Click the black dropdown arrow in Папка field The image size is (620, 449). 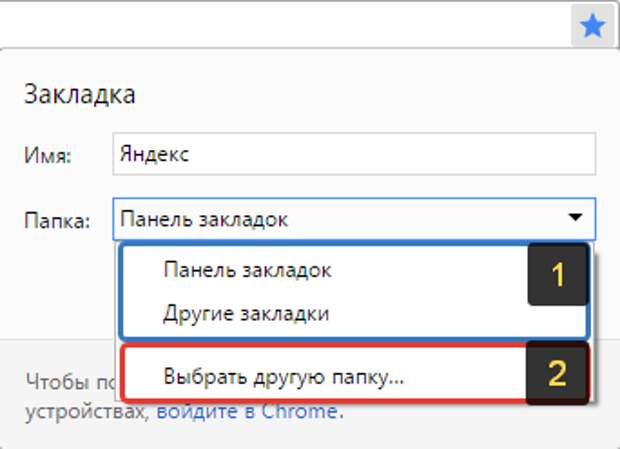click(575, 217)
